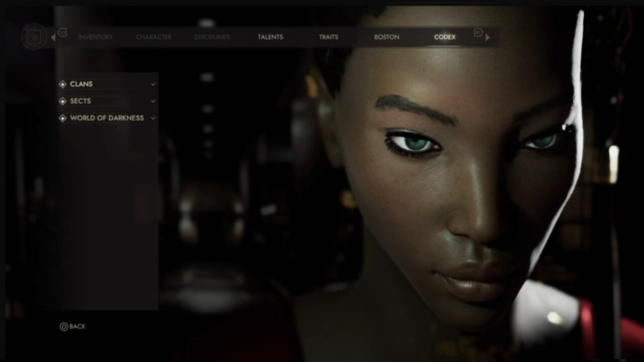Click the circle button icon beside Back

64,327
